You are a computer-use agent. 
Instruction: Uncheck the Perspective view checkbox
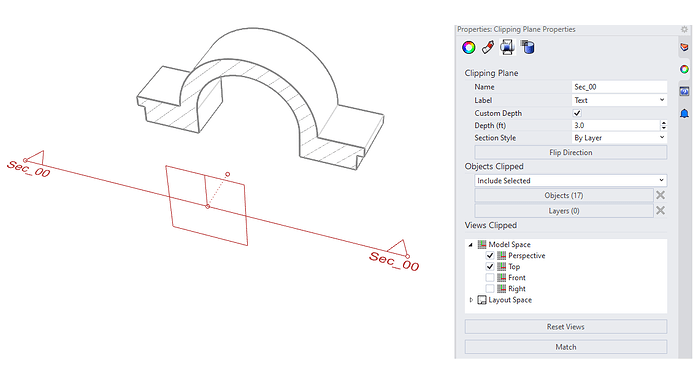[490, 255]
